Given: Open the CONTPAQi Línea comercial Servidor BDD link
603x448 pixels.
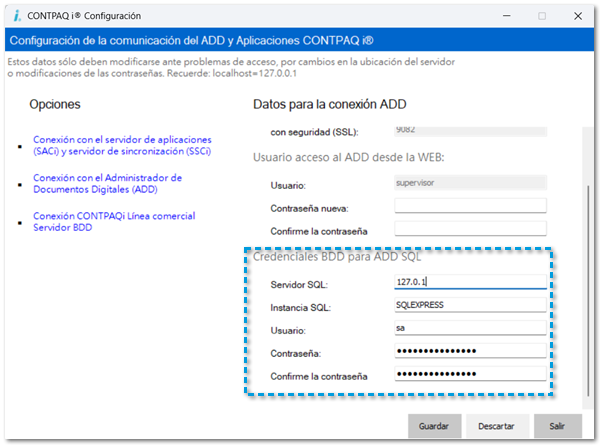Looking at the screenshot, I should tap(114, 222).
